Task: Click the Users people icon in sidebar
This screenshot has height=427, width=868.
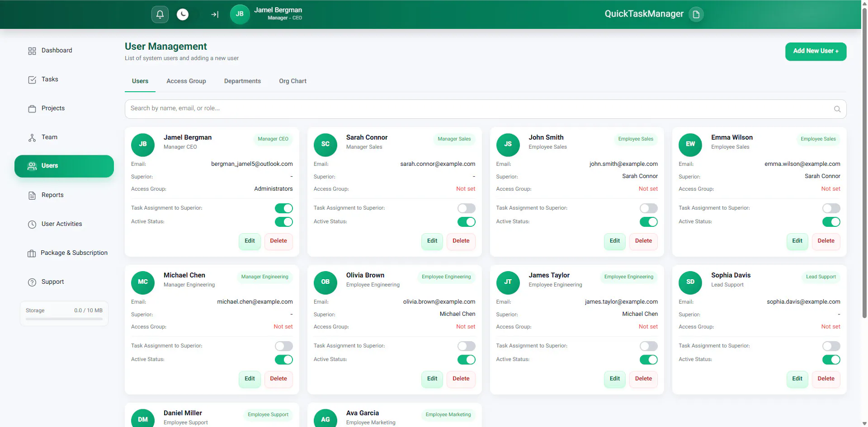Action: (x=32, y=166)
